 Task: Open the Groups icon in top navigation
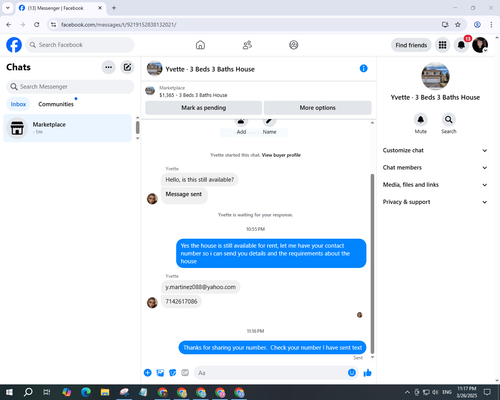(x=294, y=45)
